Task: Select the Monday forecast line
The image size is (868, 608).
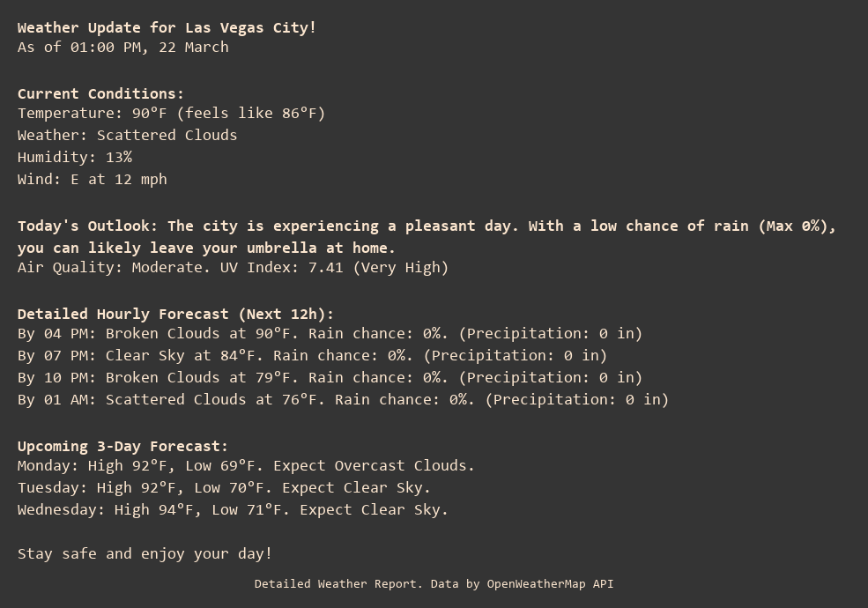Action: [x=246, y=465]
